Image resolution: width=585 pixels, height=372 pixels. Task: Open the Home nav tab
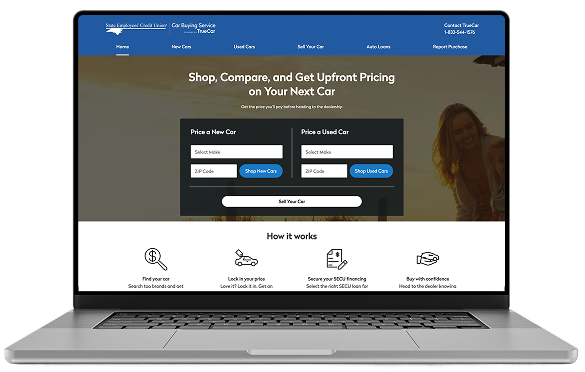coord(122,47)
